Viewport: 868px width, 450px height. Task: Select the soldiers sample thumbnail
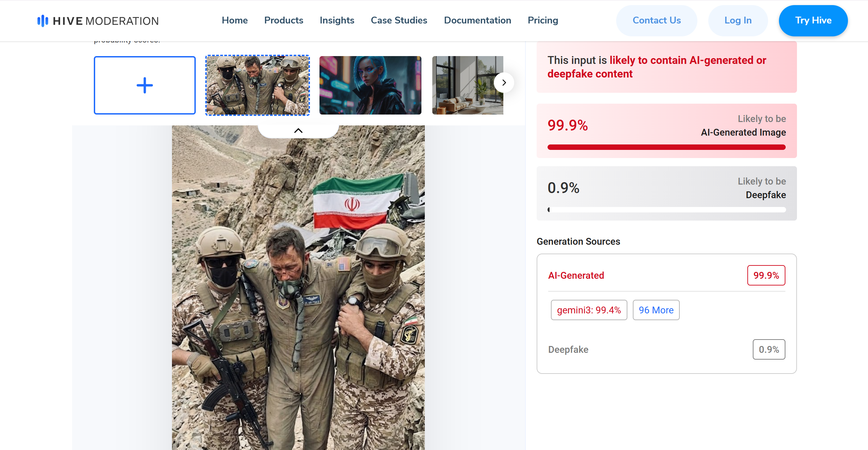click(x=258, y=85)
